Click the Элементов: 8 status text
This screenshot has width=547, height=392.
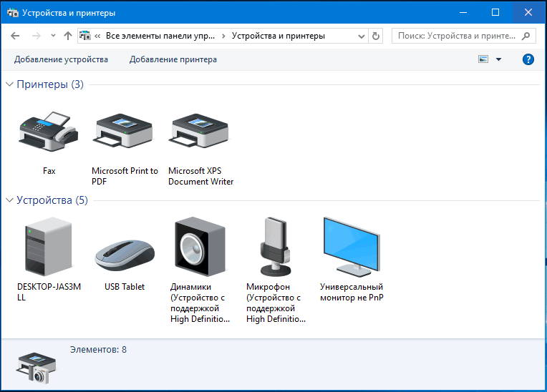98,350
